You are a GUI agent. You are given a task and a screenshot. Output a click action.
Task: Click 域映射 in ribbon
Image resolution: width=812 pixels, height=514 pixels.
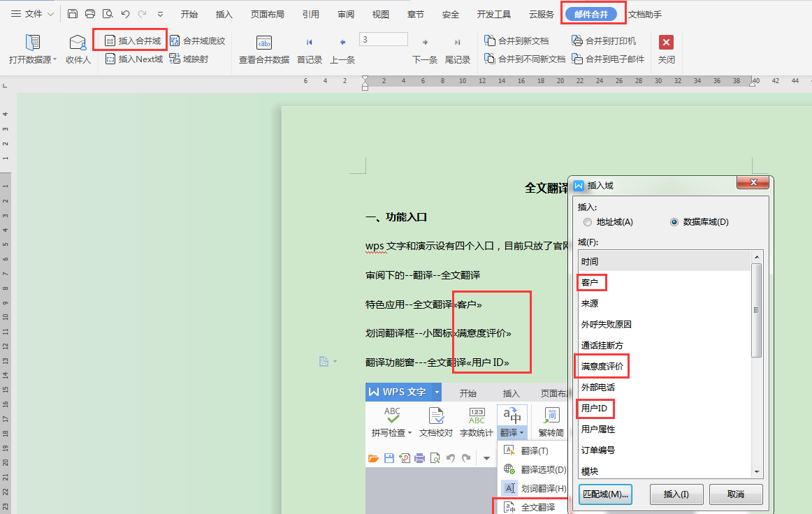(189, 59)
